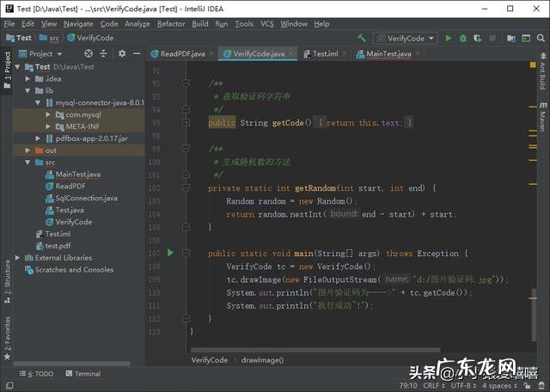This screenshot has height=392, width=550.
Task: Expand the .idea folder
Action: tap(27, 78)
